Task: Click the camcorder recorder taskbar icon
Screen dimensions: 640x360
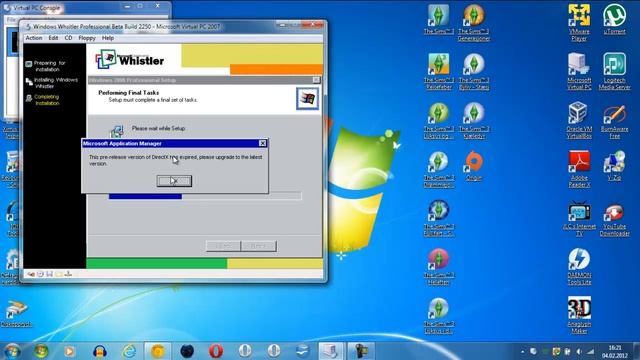Action: (361, 351)
